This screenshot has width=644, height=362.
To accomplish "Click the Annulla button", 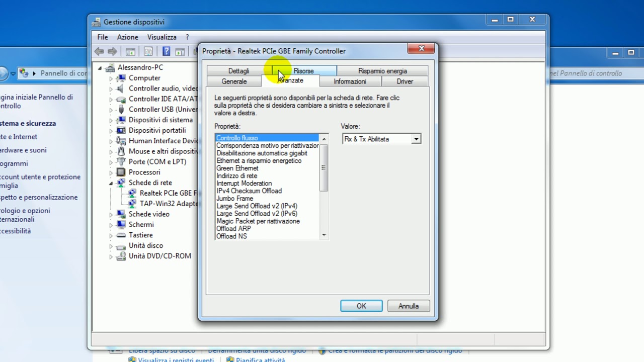I will [409, 306].
